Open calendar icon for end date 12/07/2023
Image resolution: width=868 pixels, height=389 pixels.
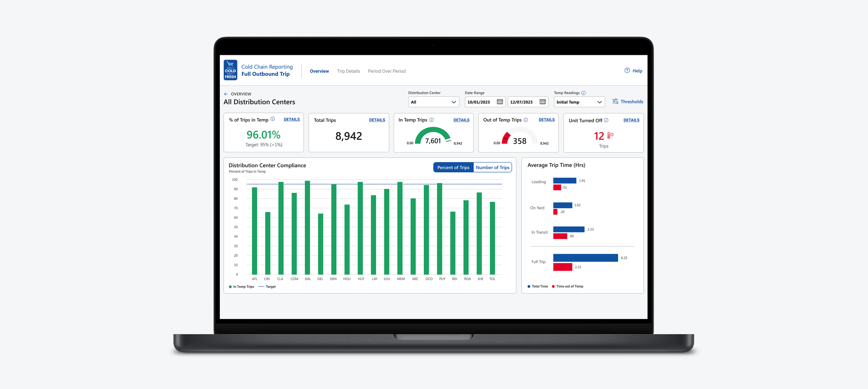click(x=542, y=102)
